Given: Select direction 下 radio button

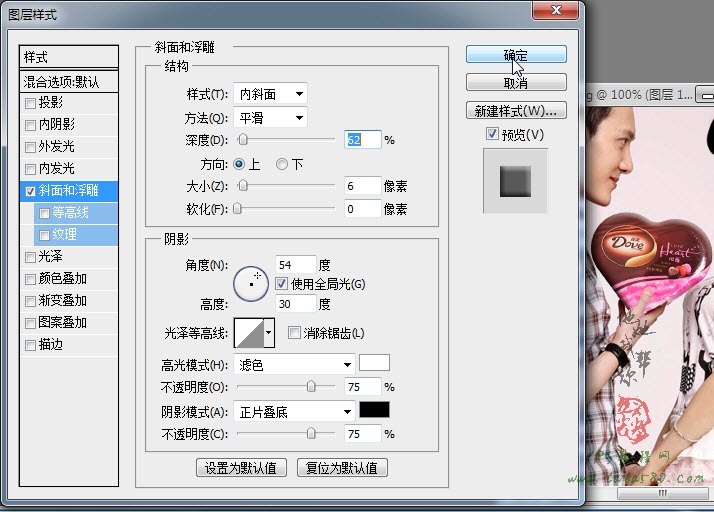Looking at the screenshot, I should click(282, 164).
